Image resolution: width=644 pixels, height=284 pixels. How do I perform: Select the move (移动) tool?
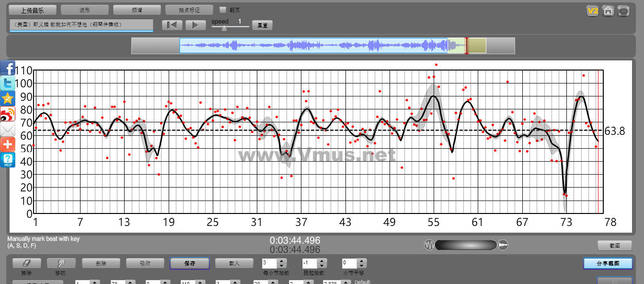[x=61, y=263]
